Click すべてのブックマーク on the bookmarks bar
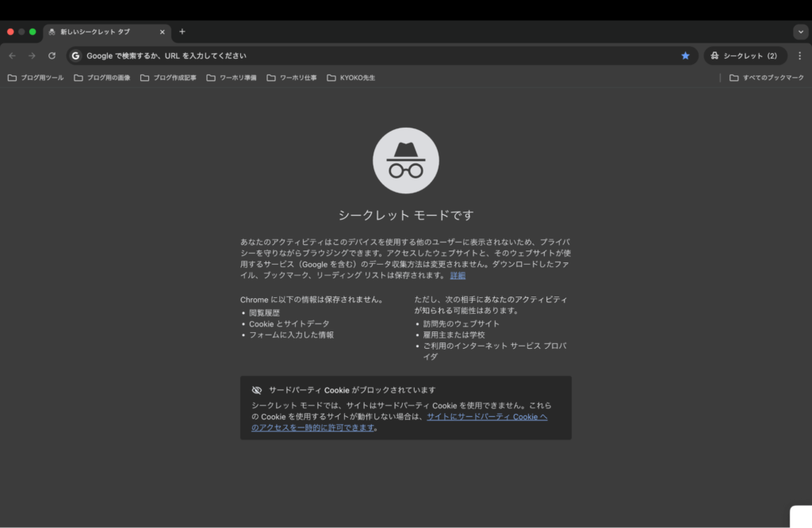Image resolution: width=812 pixels, height=528 pixels. point(766,77)
